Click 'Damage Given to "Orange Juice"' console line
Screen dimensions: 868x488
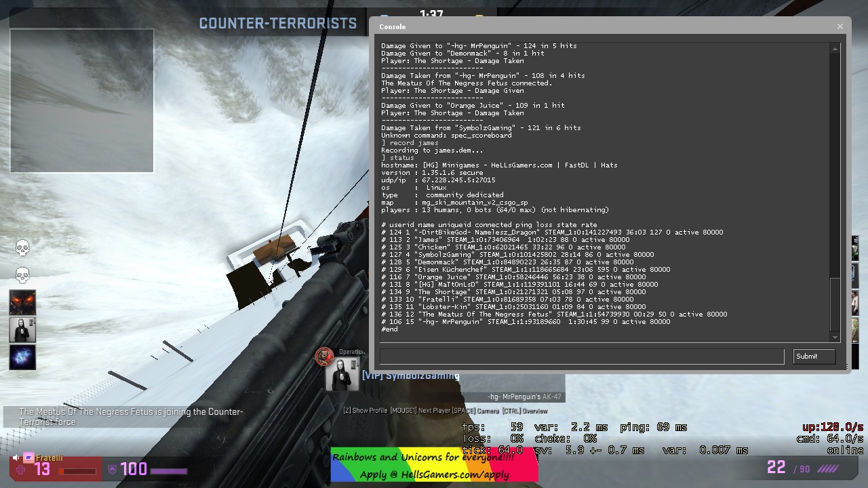pyautogui.click(x=473, y=106)
